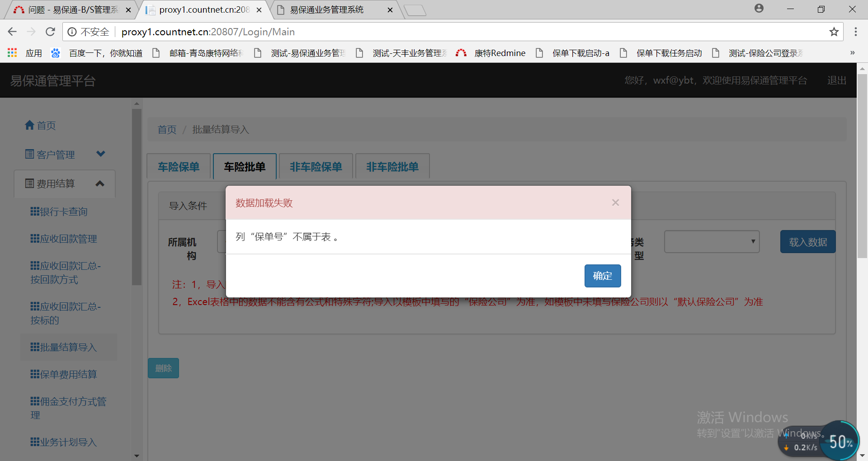Click 退出 to log out
868x461 pixels.
pos(837,80)
